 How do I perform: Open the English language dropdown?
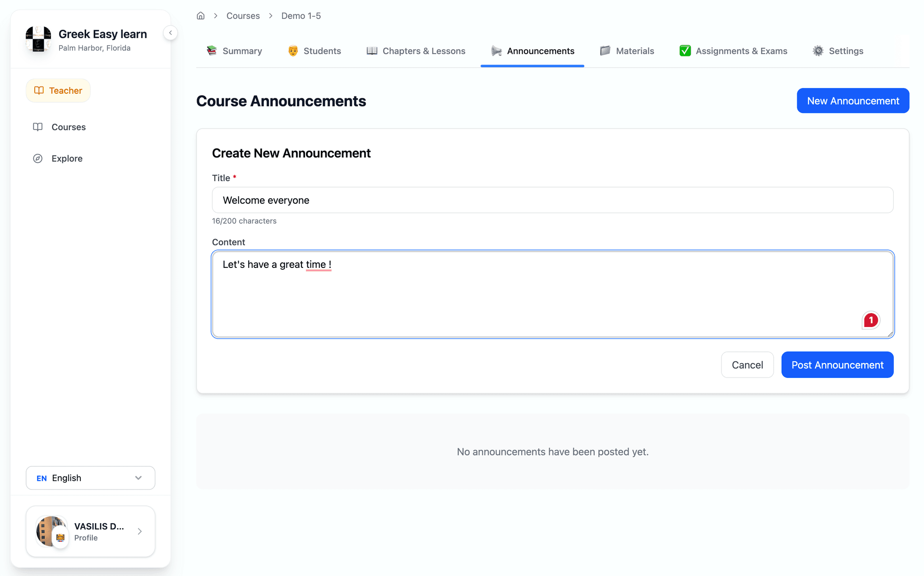pos(90,478)
